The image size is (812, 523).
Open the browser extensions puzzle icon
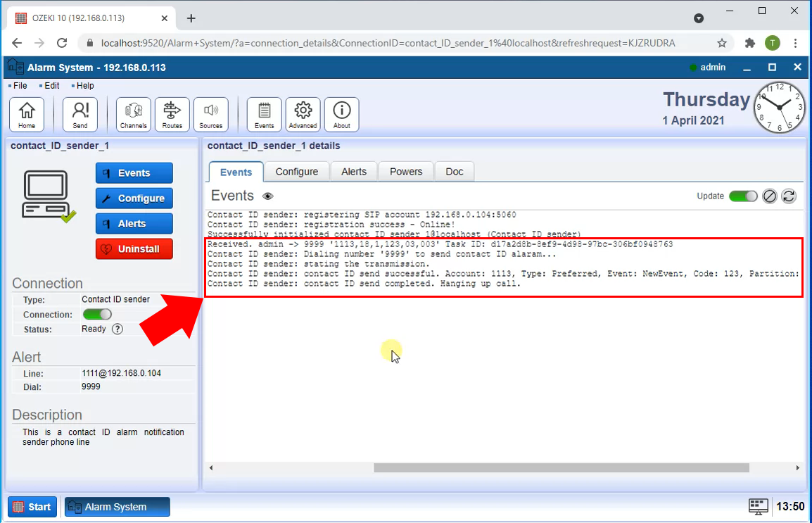750,43
